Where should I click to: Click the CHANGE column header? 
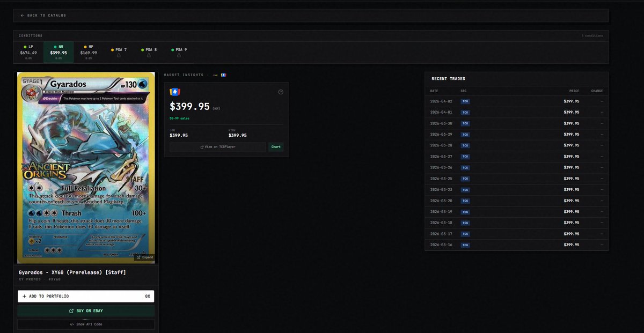coord(597,91)
